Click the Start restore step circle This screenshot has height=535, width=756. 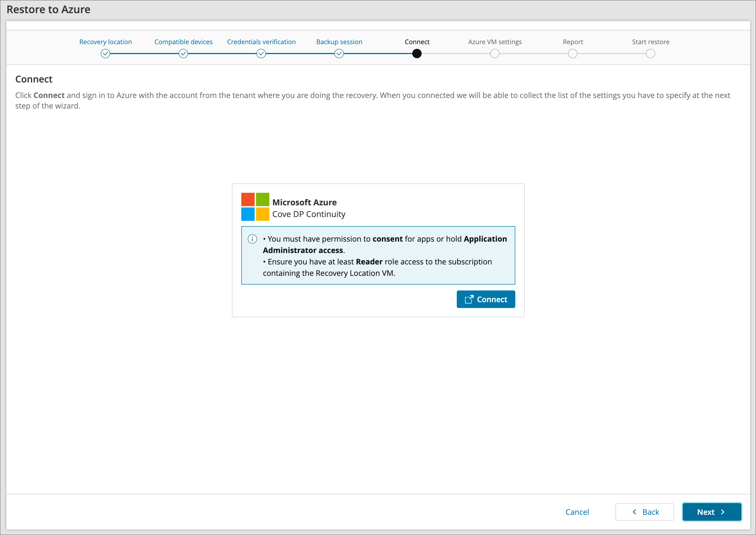coord(651,54)
